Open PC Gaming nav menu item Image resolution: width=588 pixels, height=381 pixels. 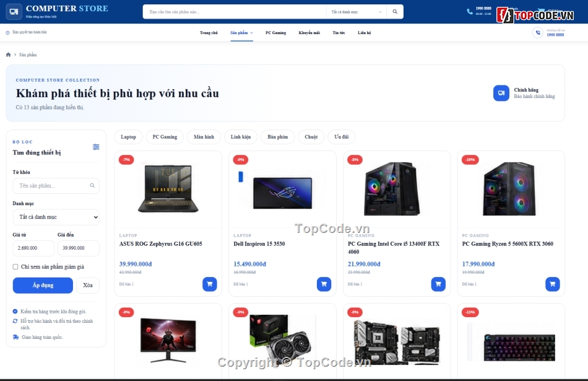(x=275, y=33)
